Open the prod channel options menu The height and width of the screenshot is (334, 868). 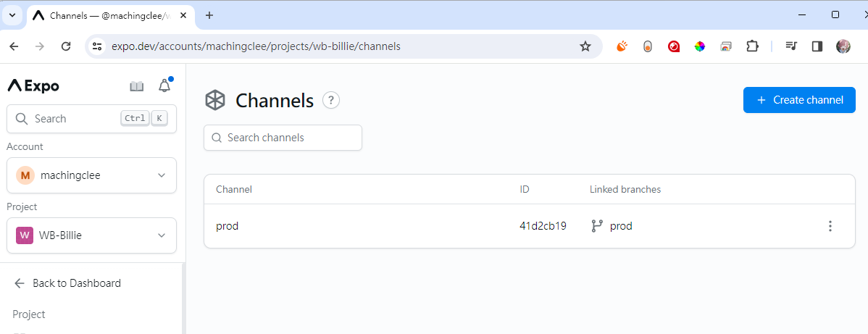(830, 226)
